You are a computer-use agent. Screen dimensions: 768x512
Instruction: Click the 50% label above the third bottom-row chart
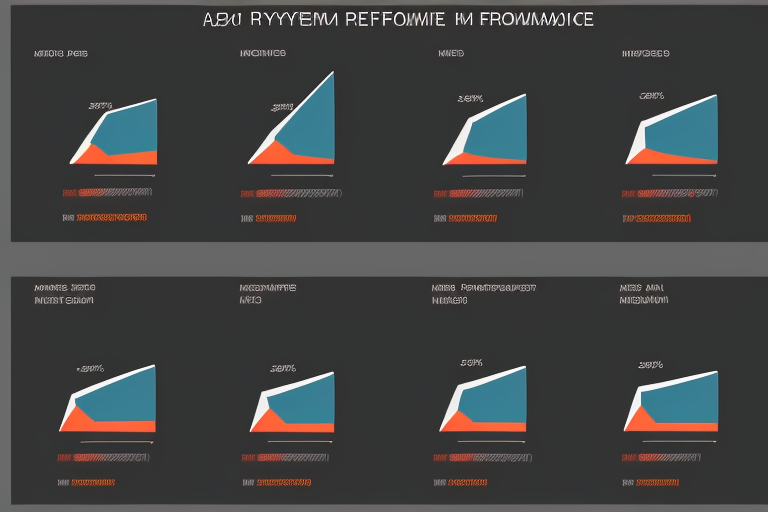point(472,363)
